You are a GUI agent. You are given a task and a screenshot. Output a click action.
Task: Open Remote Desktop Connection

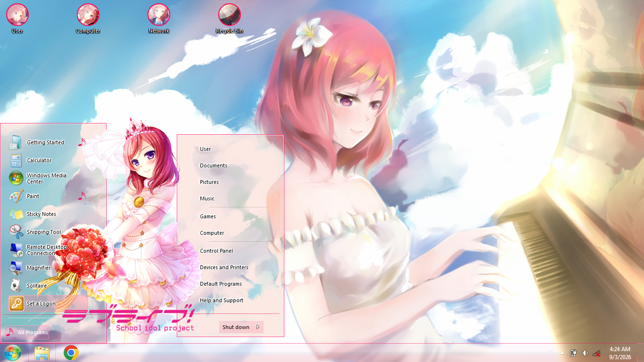coord(48,250)
